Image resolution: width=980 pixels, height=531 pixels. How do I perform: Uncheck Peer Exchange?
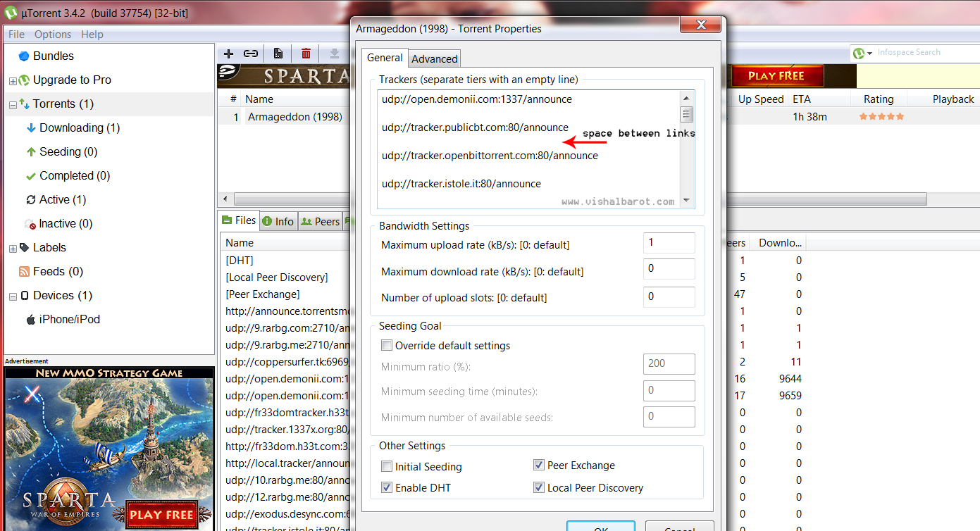pyautogui.click(x=538, y=465)
